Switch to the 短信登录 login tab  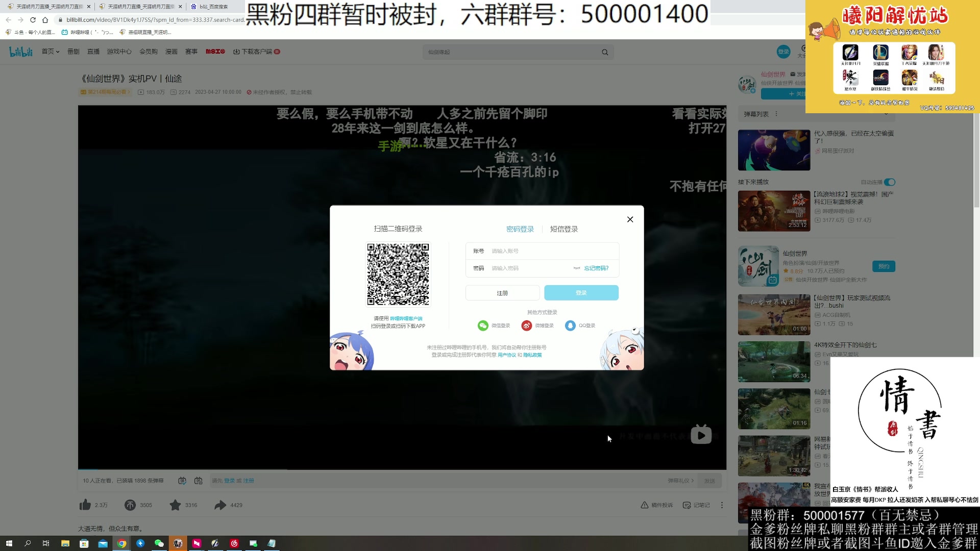(x=563, y=229)
